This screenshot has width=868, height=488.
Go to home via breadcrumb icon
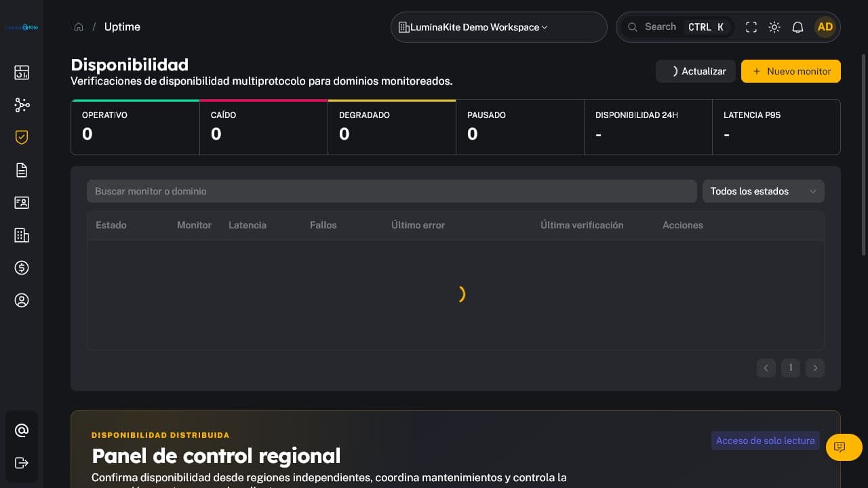point(79,27)
